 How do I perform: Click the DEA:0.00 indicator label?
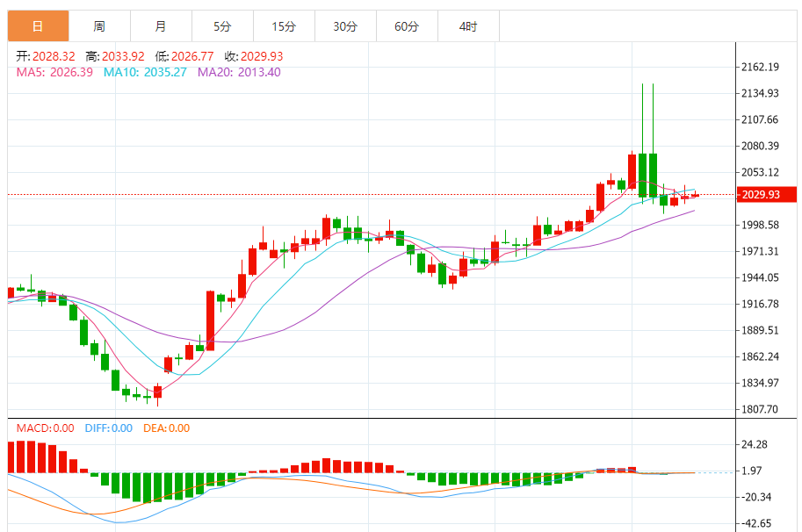(x=166, y=428)
